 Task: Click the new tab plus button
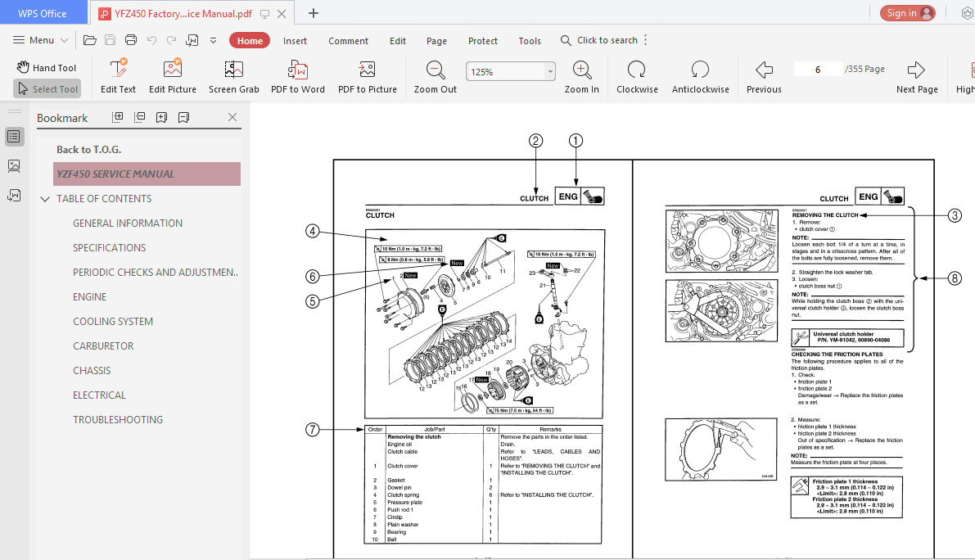tap(314, 13)
